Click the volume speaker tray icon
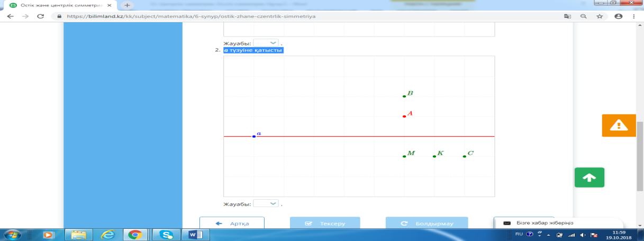The width and height of the screenshot is (644, 241). tap(583, 234)
